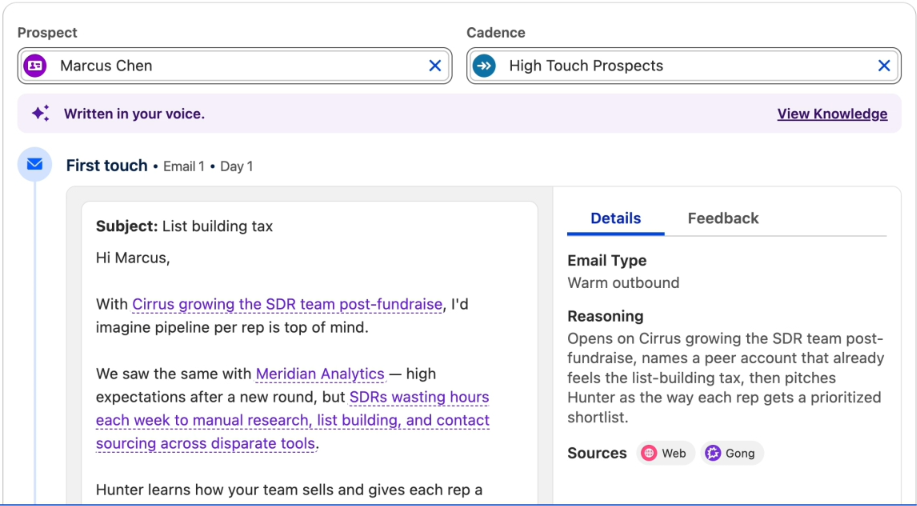
Task: Clear the Marcus Chen prospect selection
Action: point(435,66)
